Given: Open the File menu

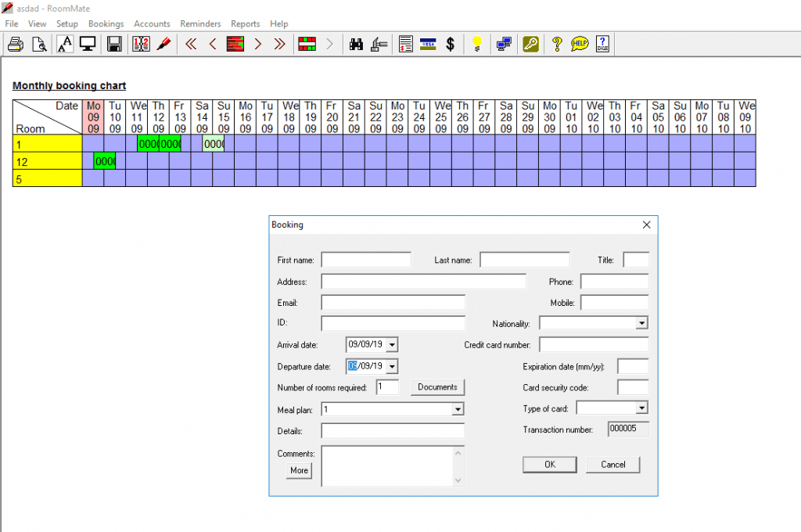Looking at the screenshot, I should [x=11, y=23].
